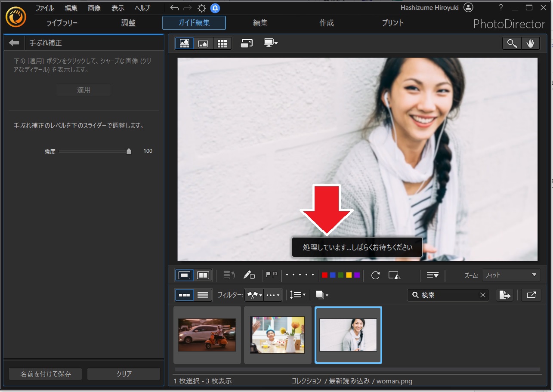Show side-by-side compare view
Screen dimensions: 553x392
tap(203, 275)
